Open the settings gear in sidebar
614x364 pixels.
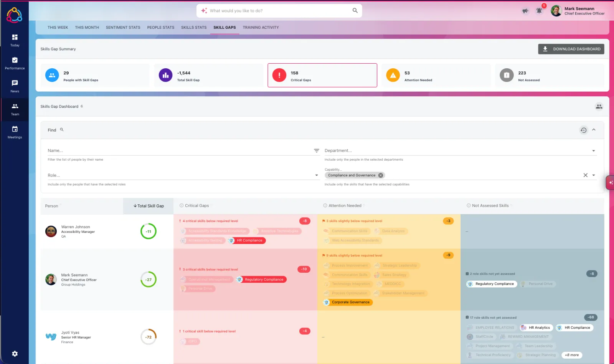(x=15, y=354)
